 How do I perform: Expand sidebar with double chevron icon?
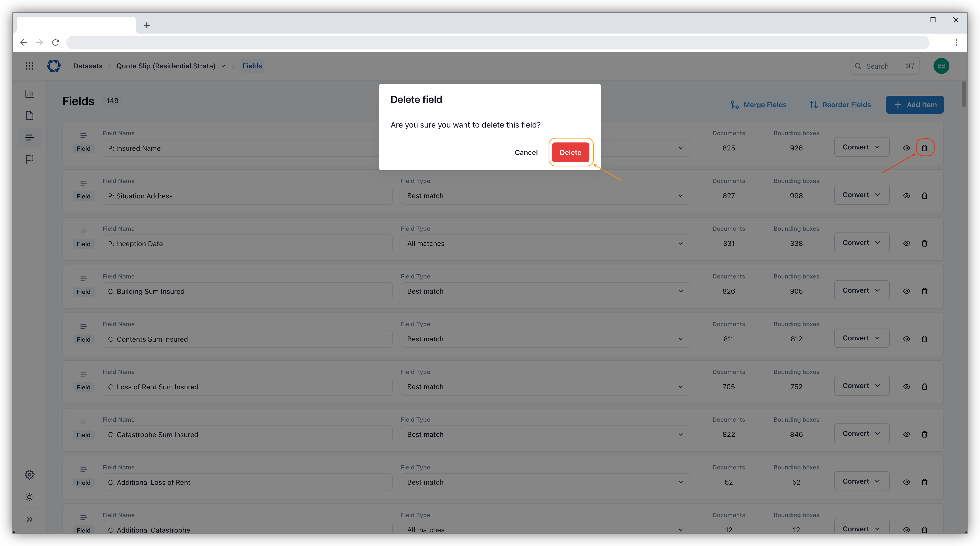click(x=29, y=519)
